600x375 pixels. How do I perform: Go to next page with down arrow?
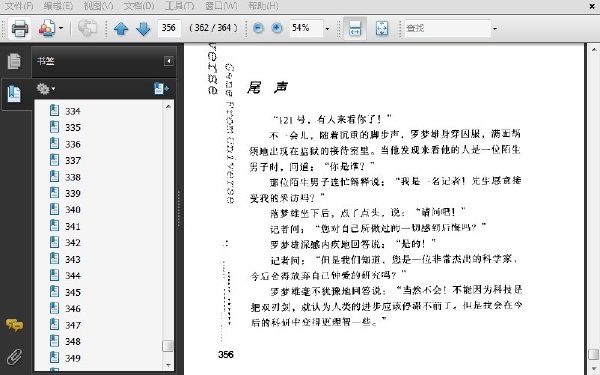click(143, 28)
